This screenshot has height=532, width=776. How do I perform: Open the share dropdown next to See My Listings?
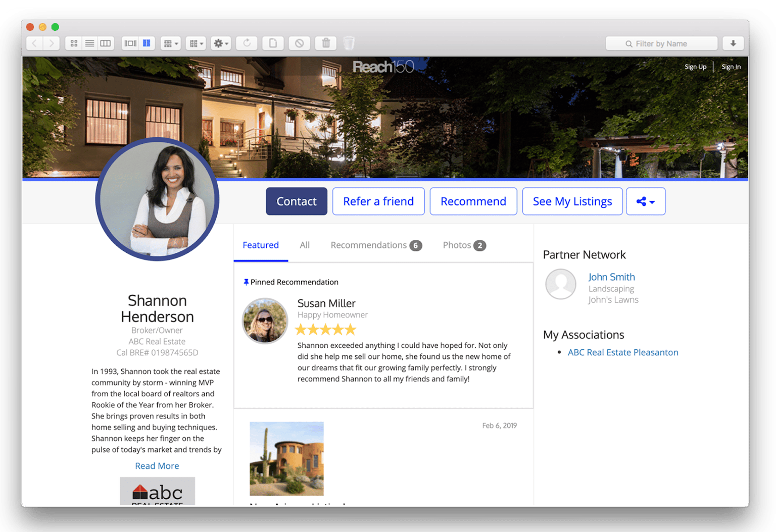pos(645,201)
